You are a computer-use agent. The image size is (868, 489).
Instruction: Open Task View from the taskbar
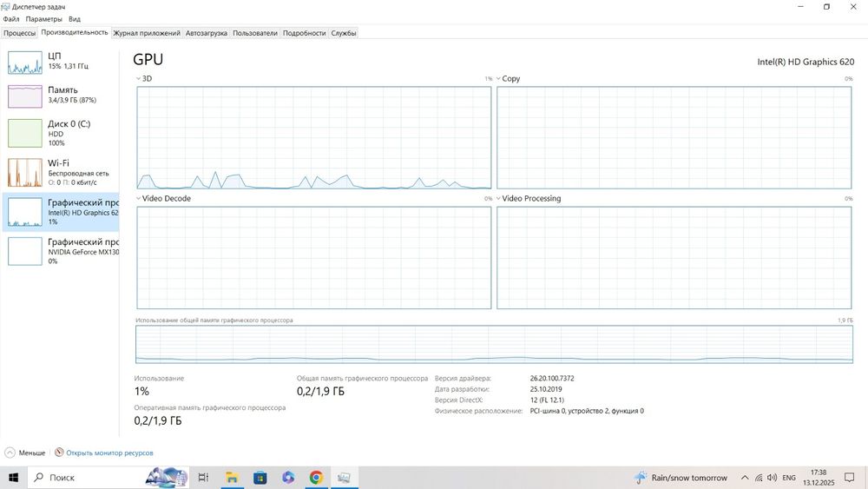point(203,478)
